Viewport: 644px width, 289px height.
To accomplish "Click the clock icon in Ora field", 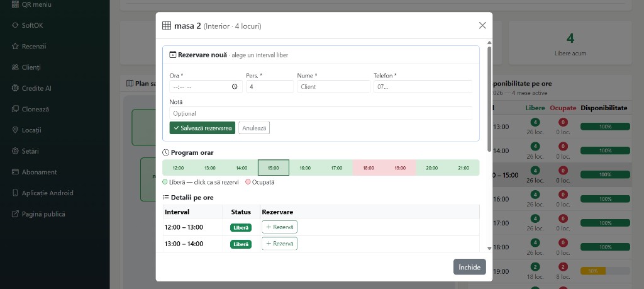I will 235,87.
